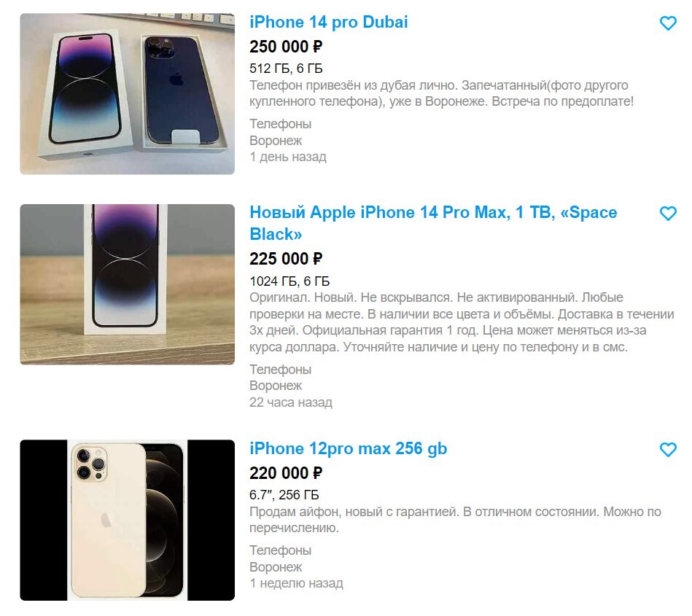The image size is (692, 616).
Task: Click description starting with Телефон привезён из дубая
Action: pyautogui.click(x=441, y=93)
